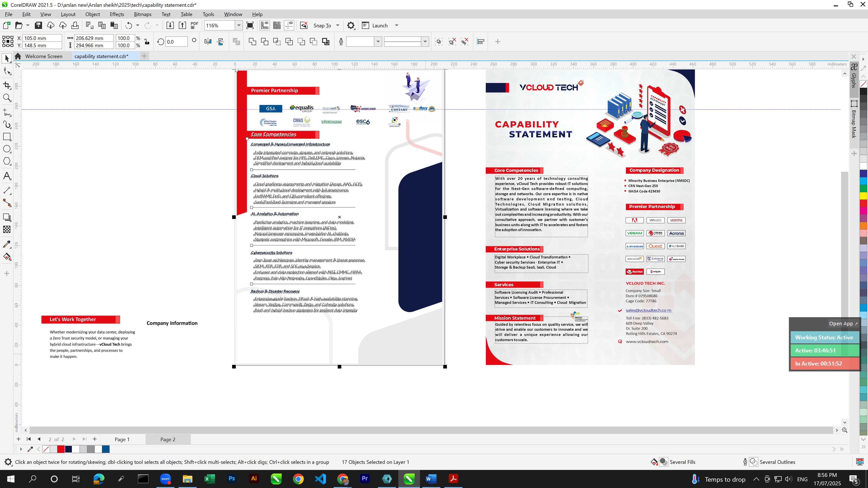
Task: Open the Open-file dropdown arrow
Action: pyautogui.click(x=28, y=25)
